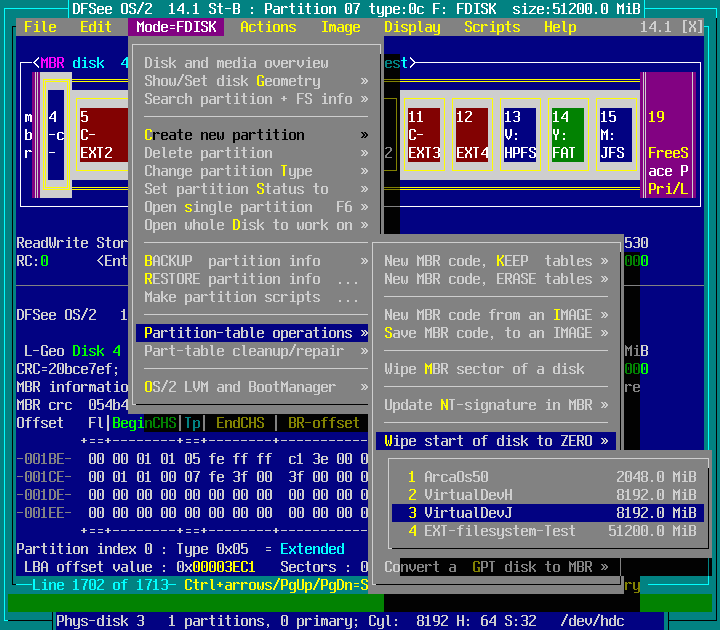
Task: Open the Actions menu
Action: [268, 27]
